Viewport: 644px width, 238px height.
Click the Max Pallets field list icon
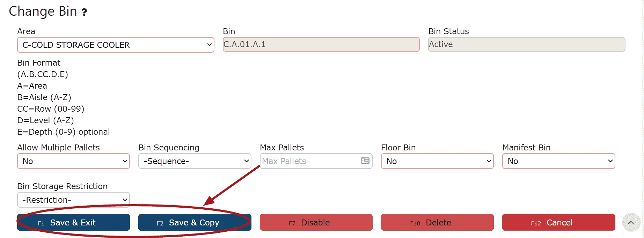[365, 161]
